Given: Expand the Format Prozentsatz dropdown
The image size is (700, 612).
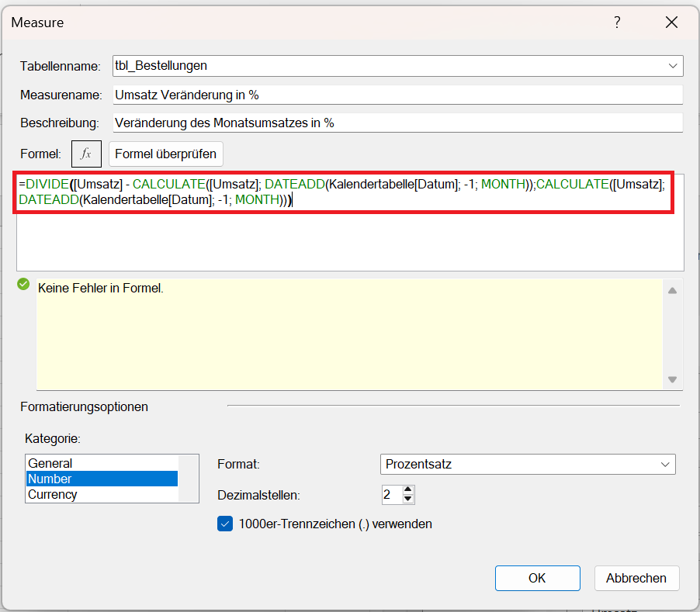Looking at the screenshot, I should (x=664, y=465).
